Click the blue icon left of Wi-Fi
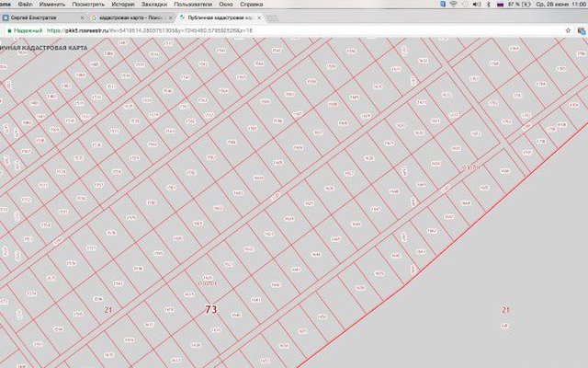Screen dimensions: 588x368 (x=443, y=5)
